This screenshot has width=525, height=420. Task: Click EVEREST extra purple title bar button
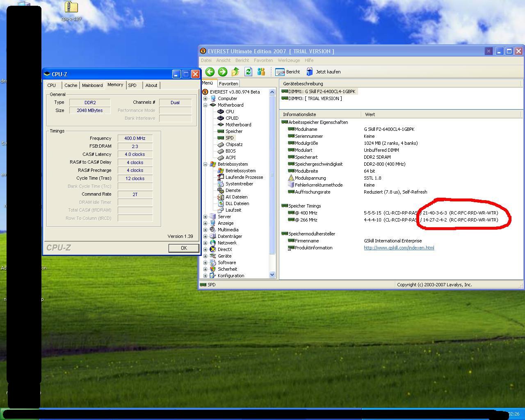pyautogui.click(x=488, y=51)
